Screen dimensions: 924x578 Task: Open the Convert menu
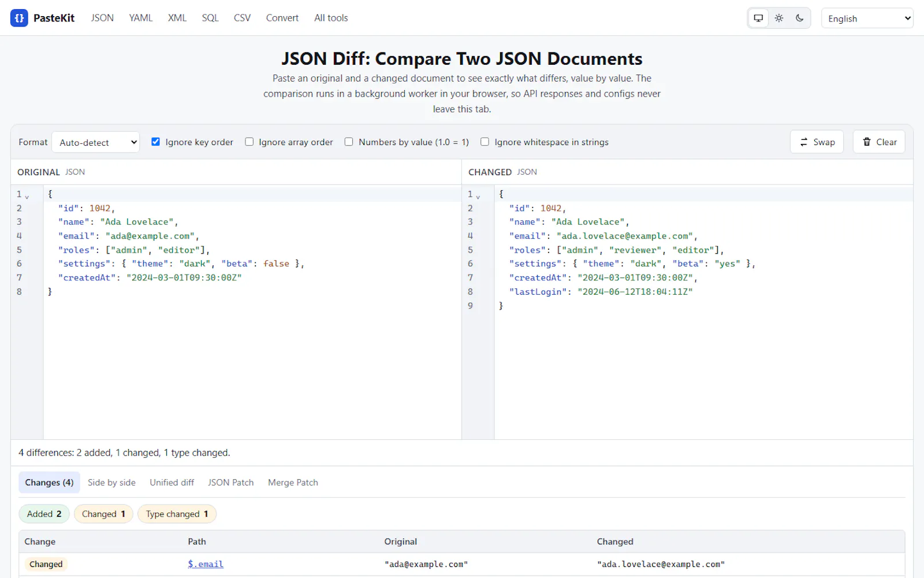point(282,18)
